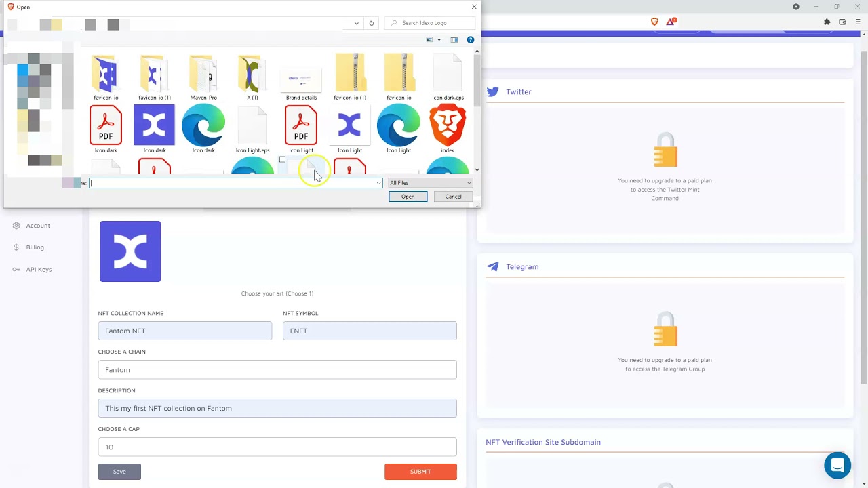Click the Choose a Cap field
The height and width of the screenshot is (488, 868).
pos(277,447)
